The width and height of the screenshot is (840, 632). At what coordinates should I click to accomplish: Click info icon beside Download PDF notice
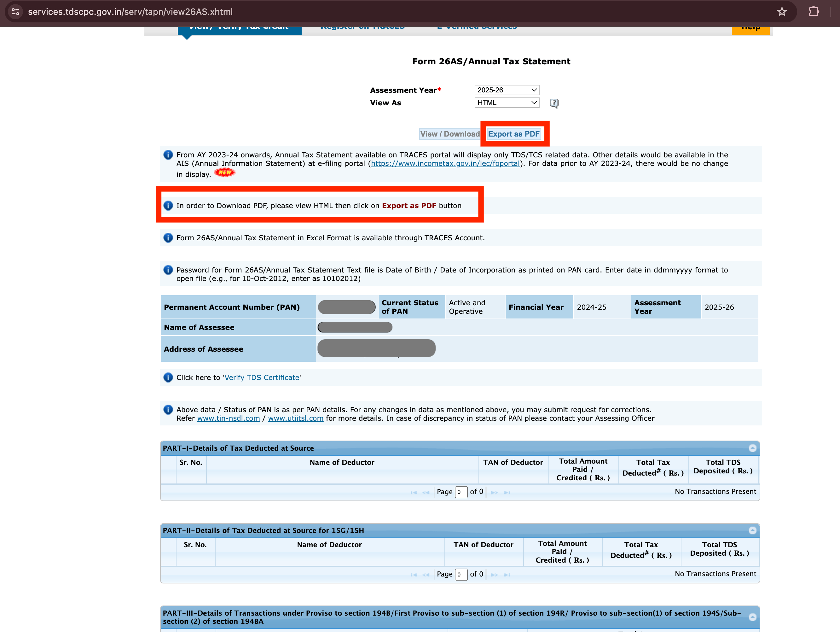[168, 206]
